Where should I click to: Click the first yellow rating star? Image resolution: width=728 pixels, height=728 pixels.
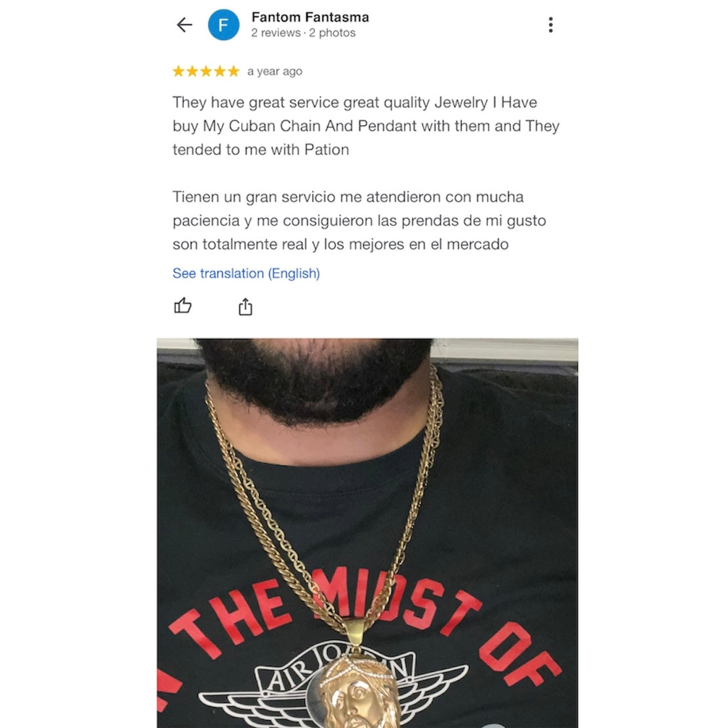click(x=179, y=71)
